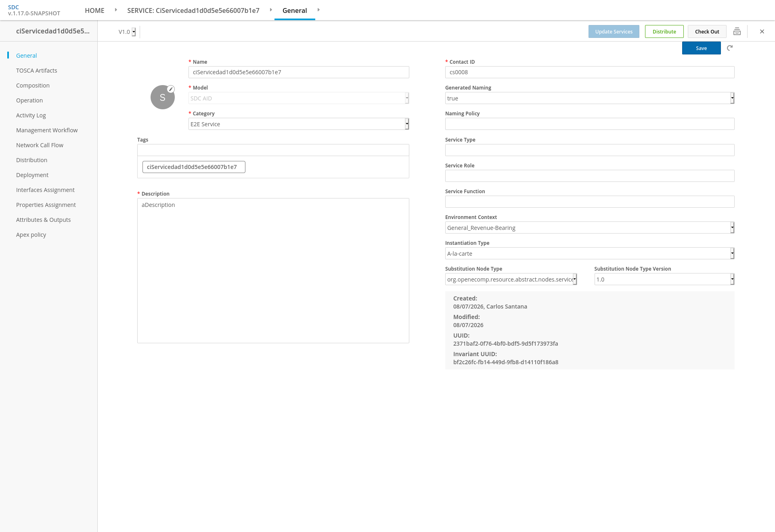Click the SERVICE: CiServicedad1d0d5e5e66007b1e7 breadcrumb
This screenshot has width=775, height=532.
click(x=193, y=10)
